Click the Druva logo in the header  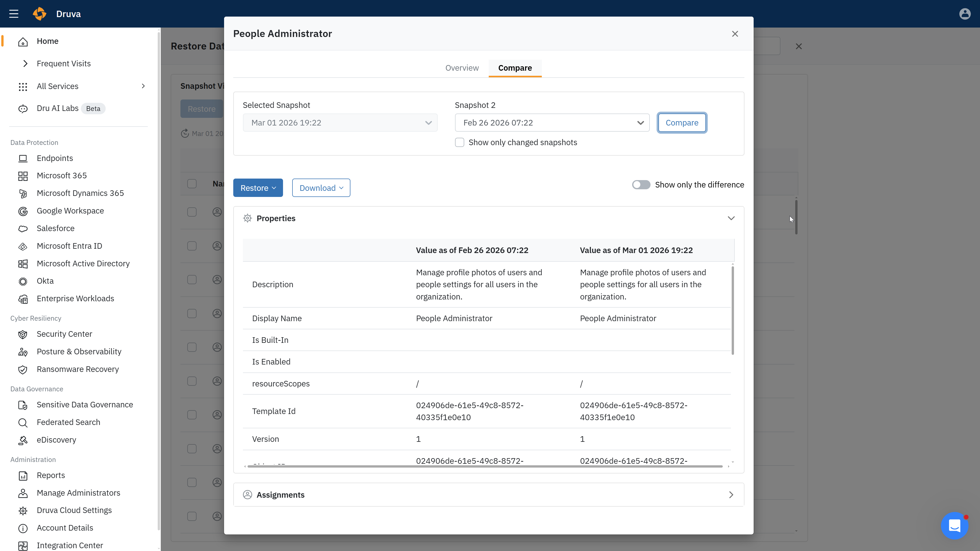tap(40, 13)
